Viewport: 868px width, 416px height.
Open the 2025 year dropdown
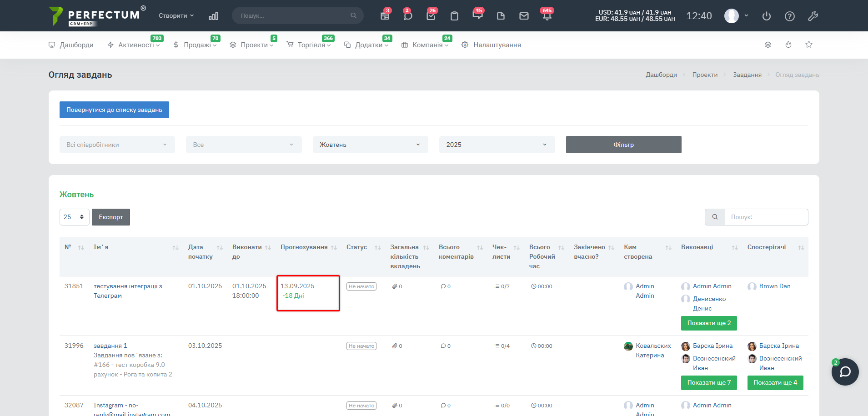497,145
